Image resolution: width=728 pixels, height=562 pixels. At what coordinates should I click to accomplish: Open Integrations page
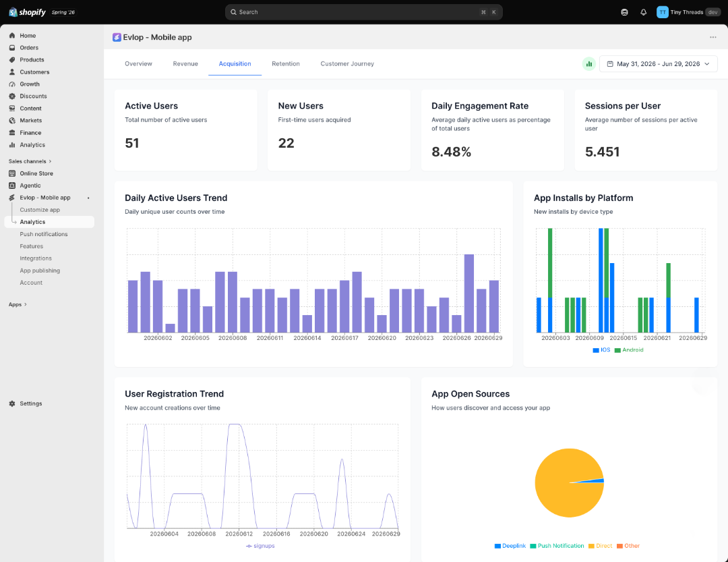click(36, 258)
